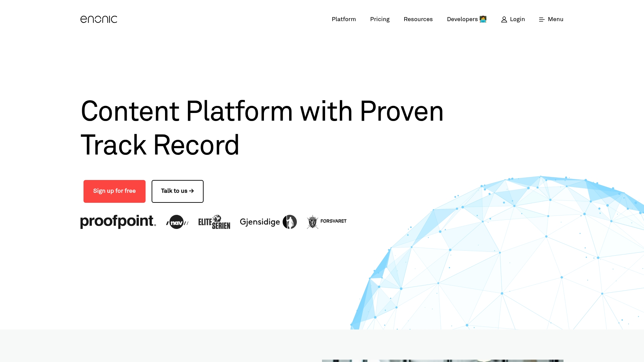
Task: Open the Resources menu item
Action: (418, 19)
